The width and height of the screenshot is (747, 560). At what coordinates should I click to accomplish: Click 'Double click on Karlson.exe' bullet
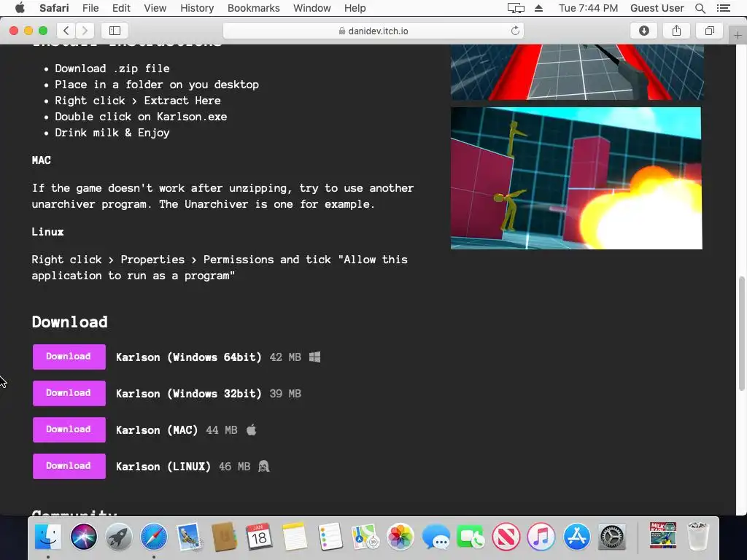pyautogui.click(x=141, y=117)
